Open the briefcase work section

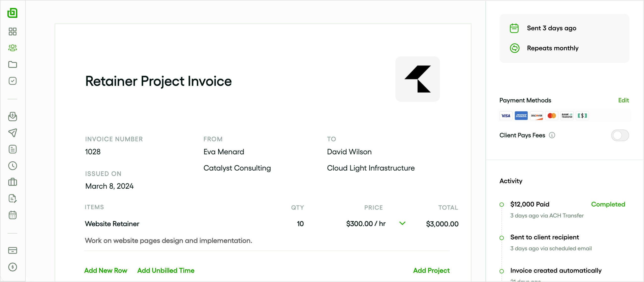(x=13, y=182)
